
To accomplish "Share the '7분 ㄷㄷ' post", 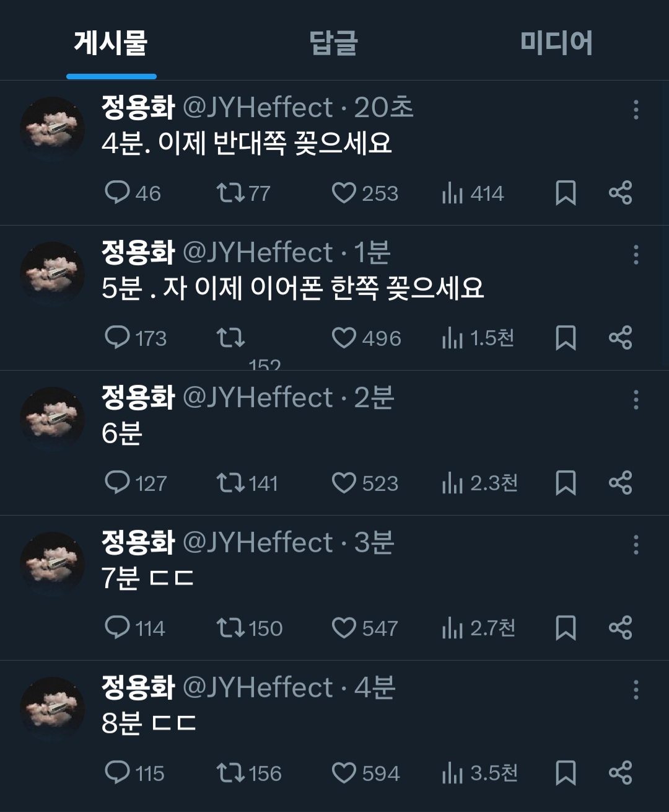I will click(x=620, y=628).
